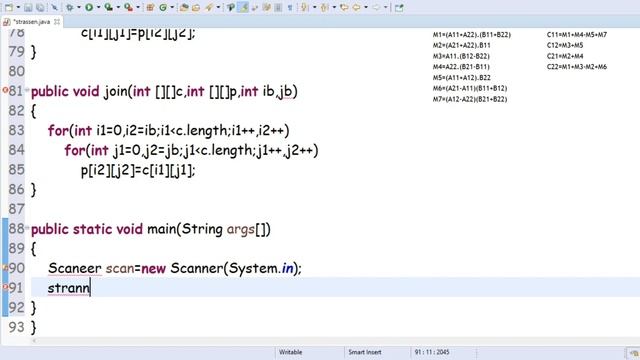The image size is (640, 360).
Task: Select the strassen.java editor tab
Action: [31, 22]
